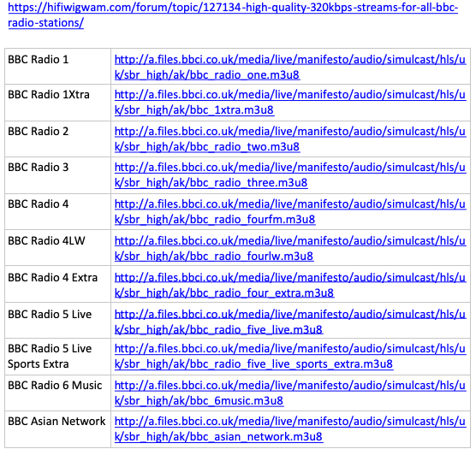Click the BBC Radio 3 table cell

point(57,175)
